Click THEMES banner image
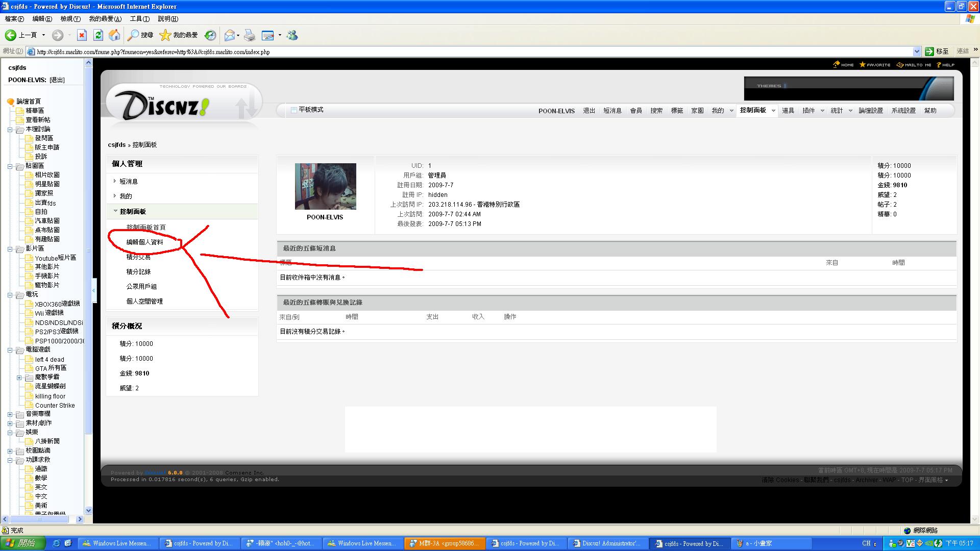This screenshot has height=551, width=980. [x=849, y=88]
